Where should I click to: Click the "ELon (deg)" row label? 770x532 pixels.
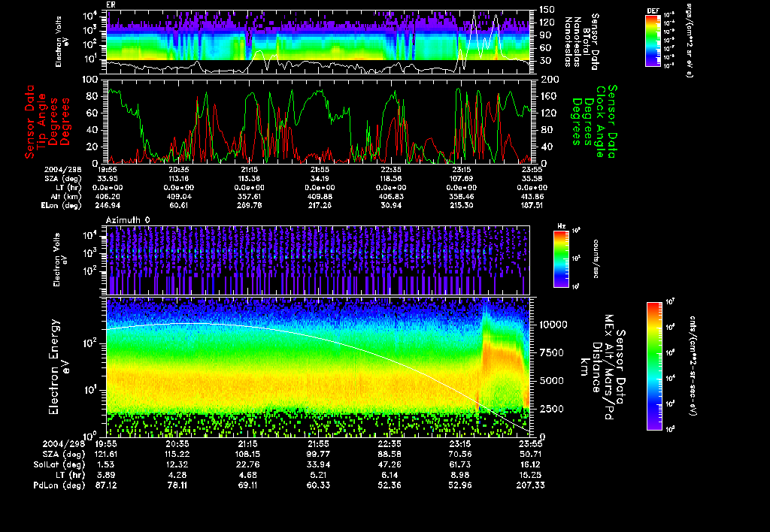(x=62, y=206)
